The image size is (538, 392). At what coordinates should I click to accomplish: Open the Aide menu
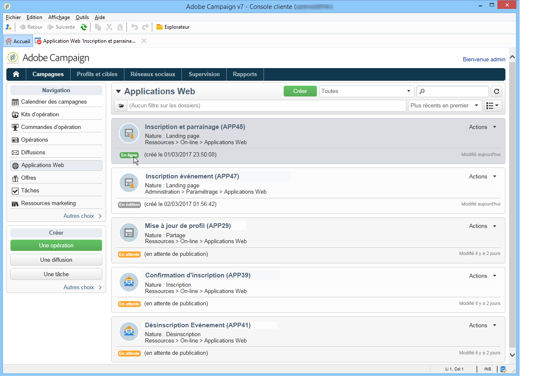click(x=100, y=17)
